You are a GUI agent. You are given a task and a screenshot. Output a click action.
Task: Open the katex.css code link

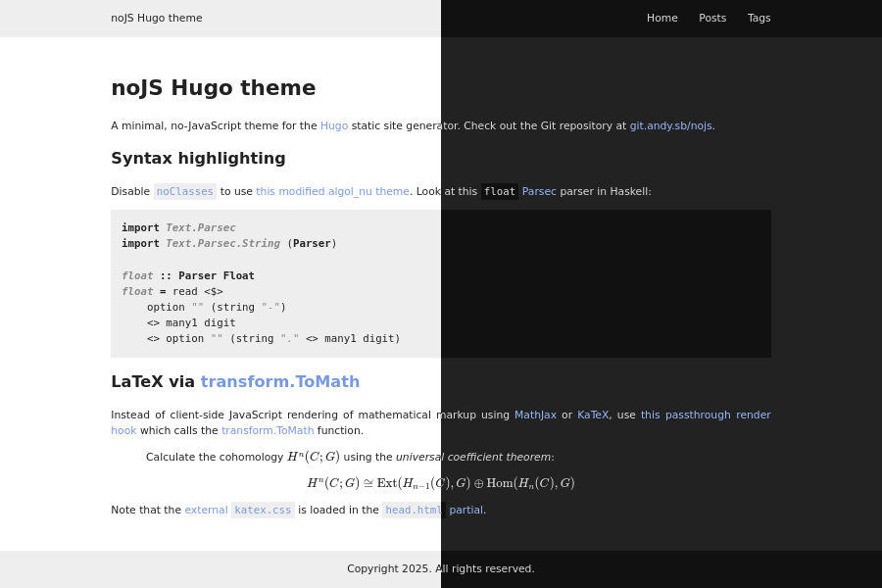tap(263, 510)
